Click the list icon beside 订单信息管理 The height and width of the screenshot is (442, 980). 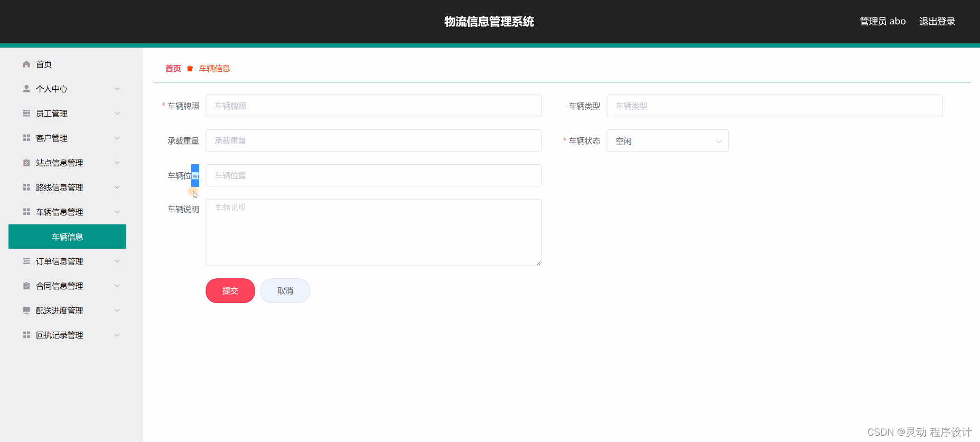(x=26, y=261)
